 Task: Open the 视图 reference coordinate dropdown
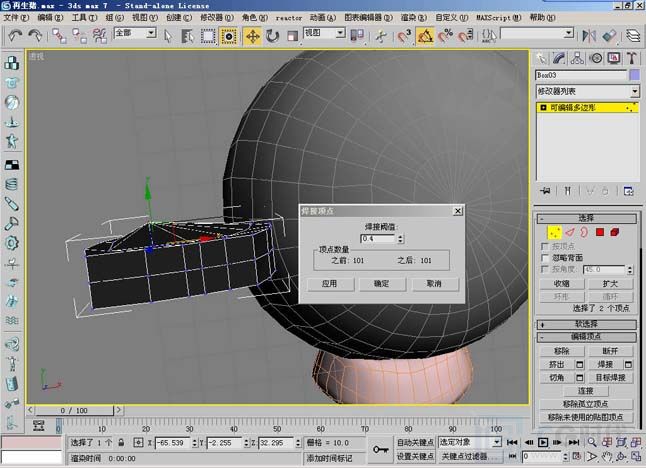(324, 33)
